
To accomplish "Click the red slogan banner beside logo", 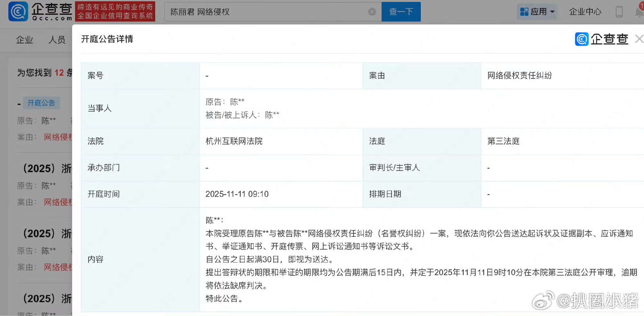I will click(x=115, y=12).
